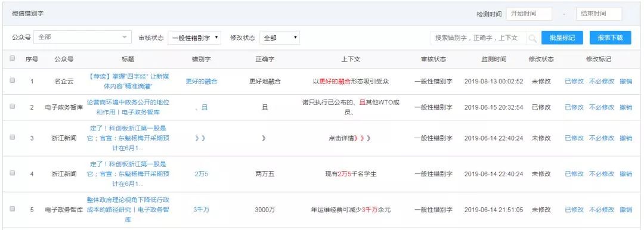Mark row 4 2万5 as 不必修改
Viewport: 644px width, 230px height.
tap(602, 174)
